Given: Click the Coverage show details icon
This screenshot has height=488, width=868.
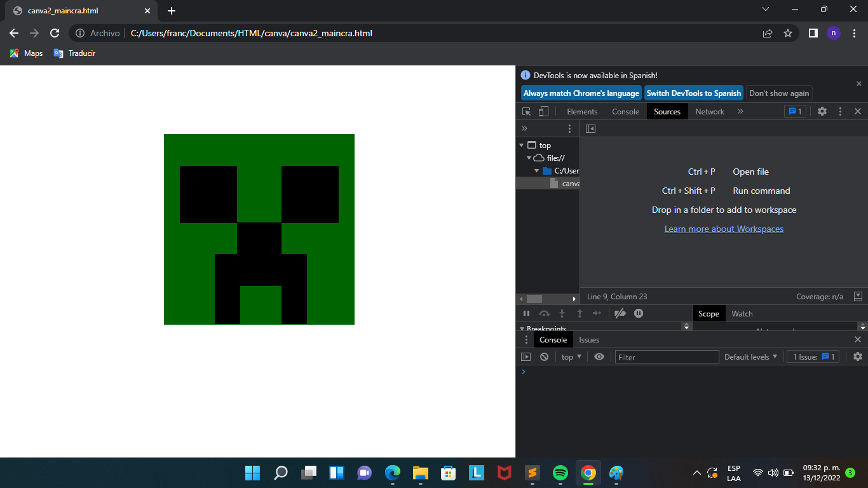Looking at the screenshot, I should [x=858, y=297].
